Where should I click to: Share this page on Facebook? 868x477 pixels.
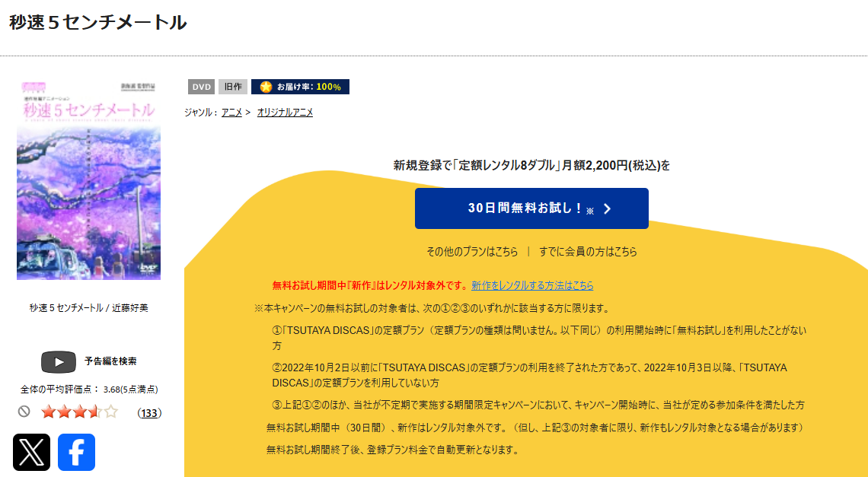point(76,451)
